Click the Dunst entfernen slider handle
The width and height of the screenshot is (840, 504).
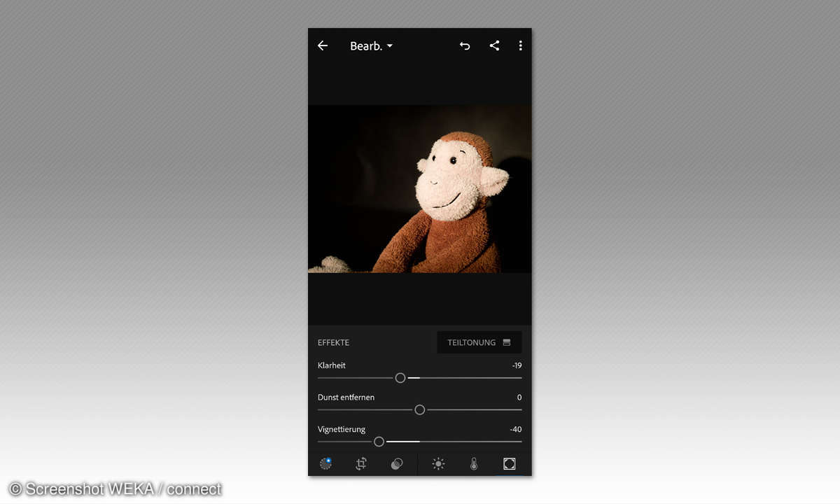point(420,409)
